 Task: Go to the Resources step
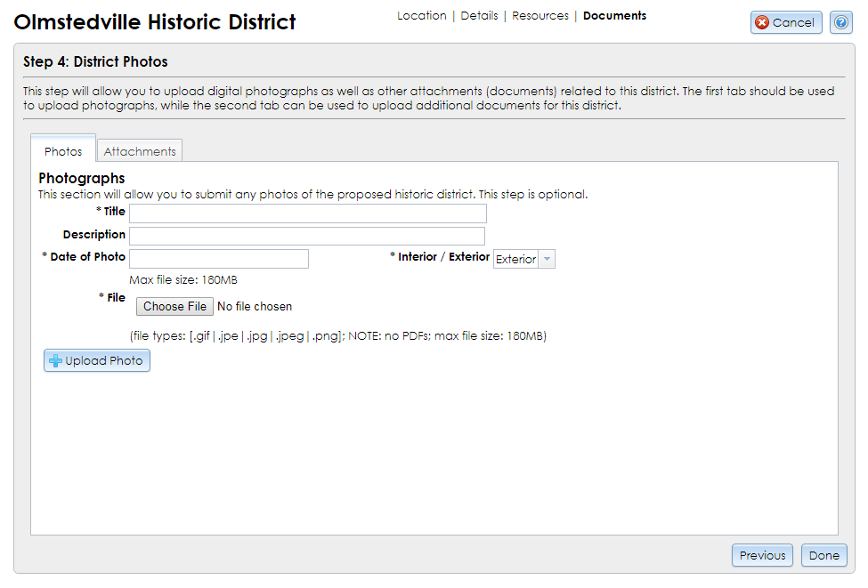(x=539, y=15)
